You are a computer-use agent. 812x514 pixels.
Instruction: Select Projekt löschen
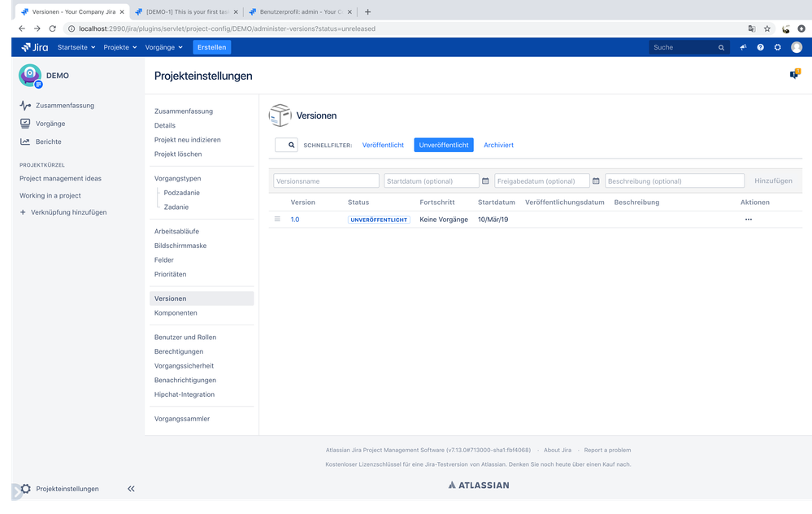coord(178,154)
